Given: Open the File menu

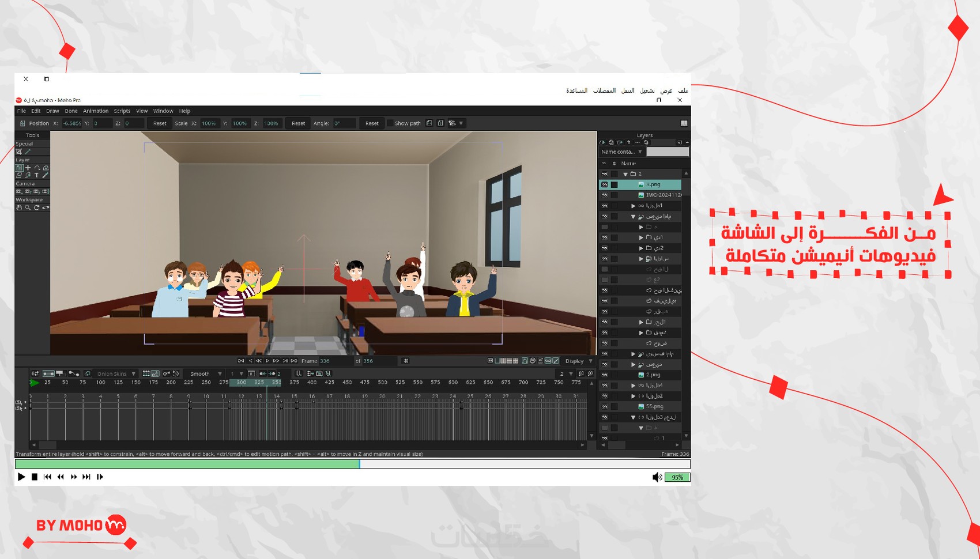Looking at the screenshot, I should (21, 111).
